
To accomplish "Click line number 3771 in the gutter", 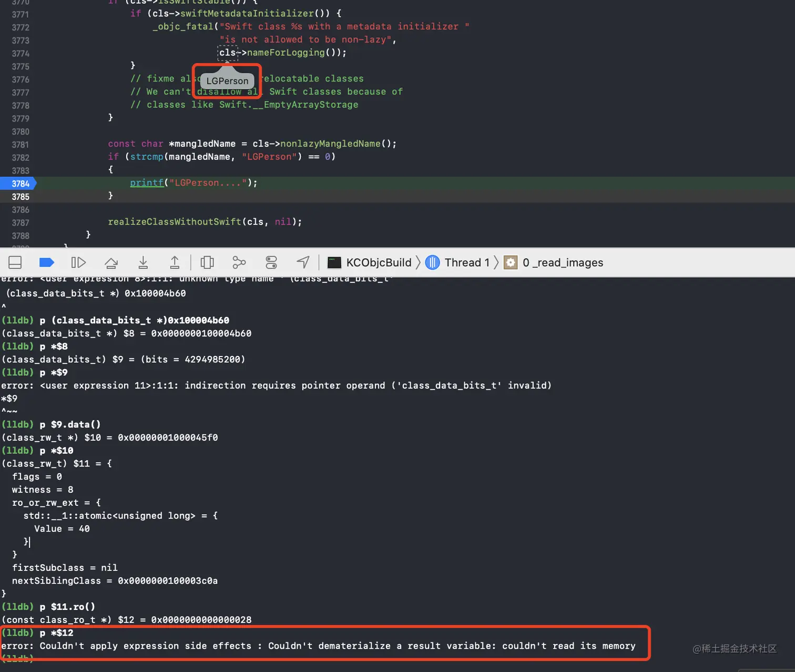I will [x=21, y=14].
